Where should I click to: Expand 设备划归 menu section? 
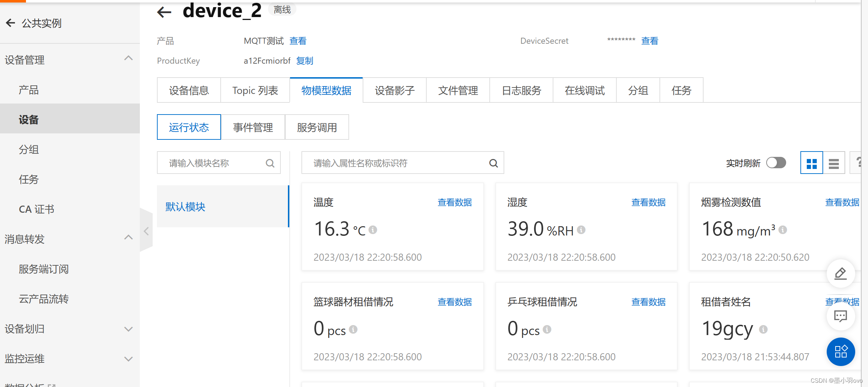128,329
